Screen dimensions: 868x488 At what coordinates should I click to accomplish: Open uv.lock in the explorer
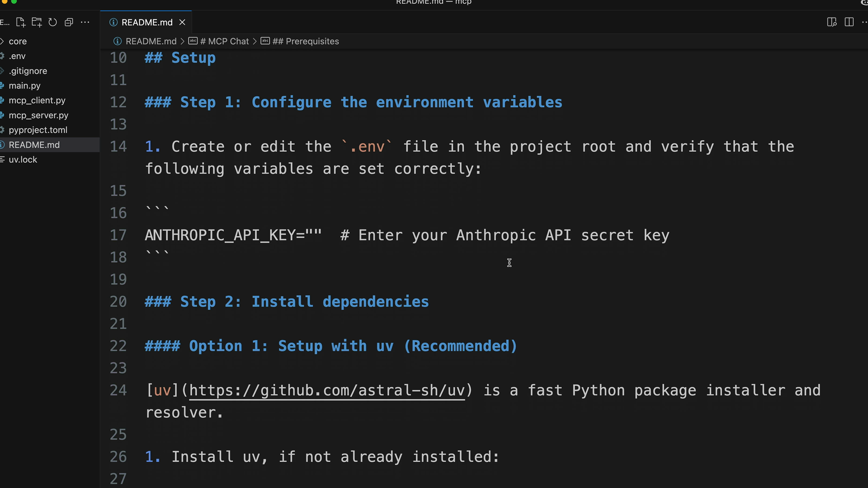point(50,160)
